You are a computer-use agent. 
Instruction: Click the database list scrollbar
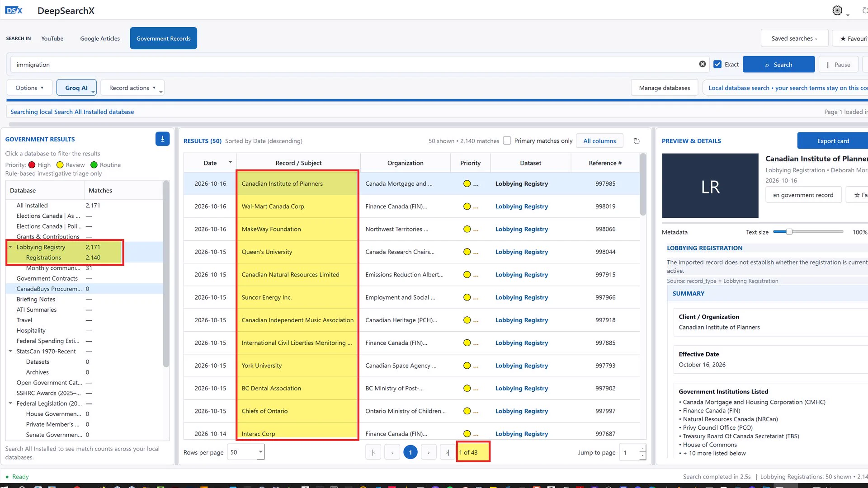click(166, 274)
